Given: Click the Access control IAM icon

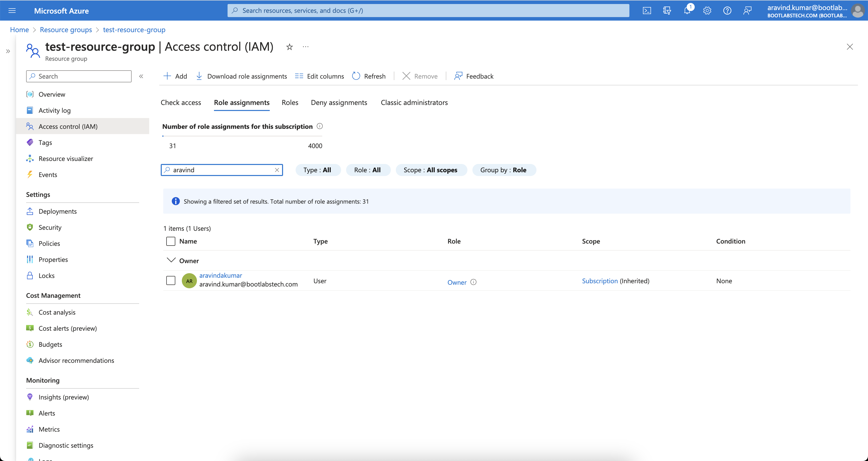Looking at the screenshot, I should click(x=30, y=126).
